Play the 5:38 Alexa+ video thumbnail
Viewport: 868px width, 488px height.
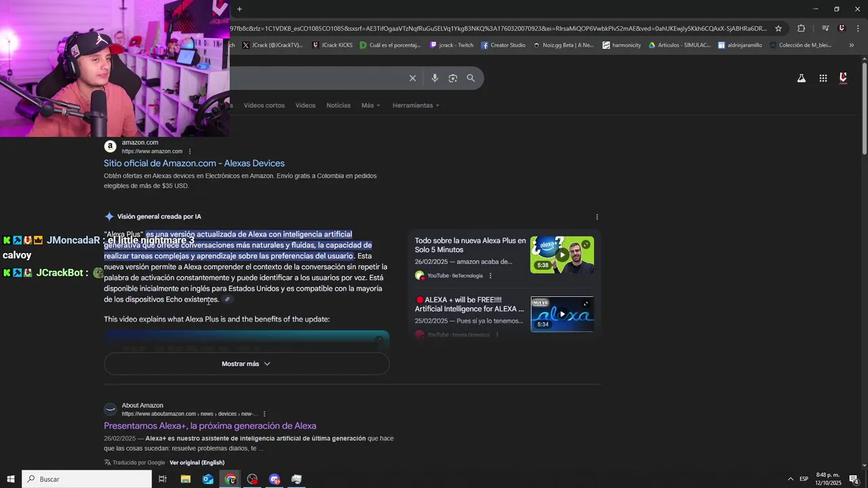tap(561, 255)
